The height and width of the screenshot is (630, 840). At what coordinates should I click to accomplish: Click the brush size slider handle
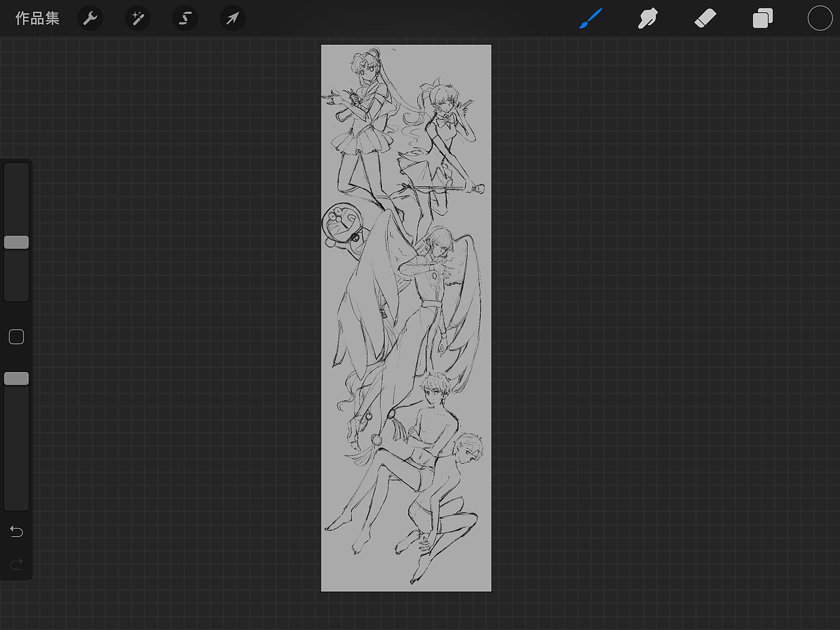[x=16, y=242]
